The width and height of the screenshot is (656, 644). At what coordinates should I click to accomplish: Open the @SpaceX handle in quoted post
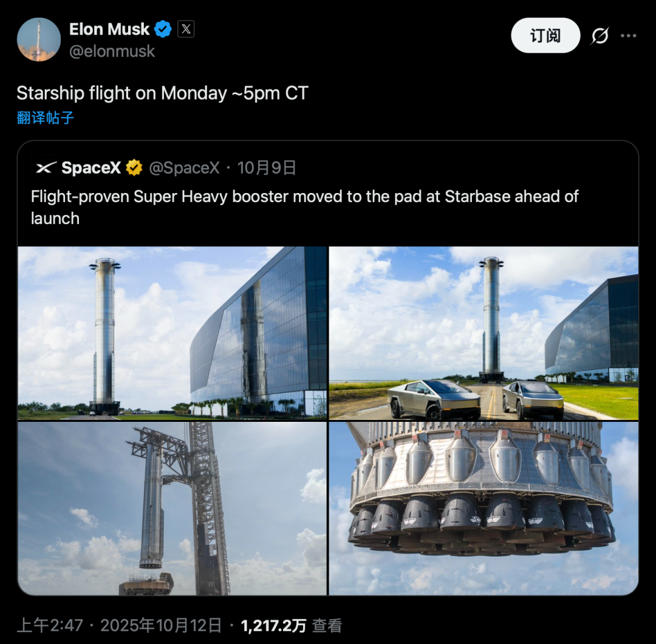[x=184, y=168]
